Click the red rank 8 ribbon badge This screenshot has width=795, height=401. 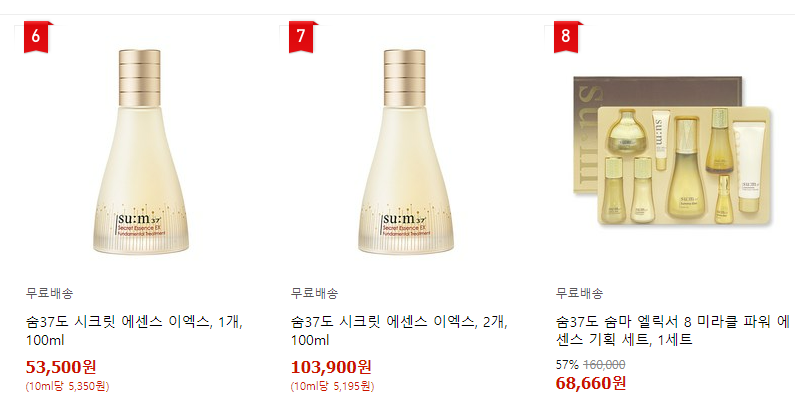(566, 37)
